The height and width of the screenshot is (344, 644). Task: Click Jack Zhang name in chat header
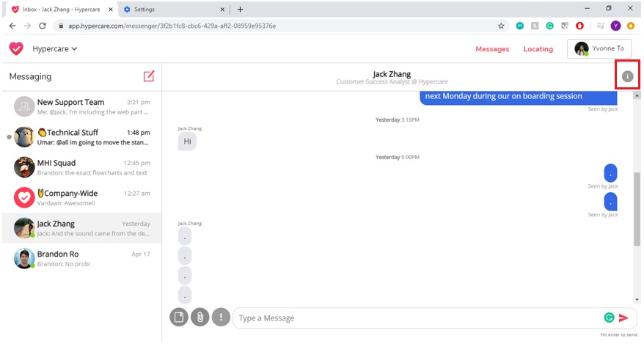click(392, 74)
